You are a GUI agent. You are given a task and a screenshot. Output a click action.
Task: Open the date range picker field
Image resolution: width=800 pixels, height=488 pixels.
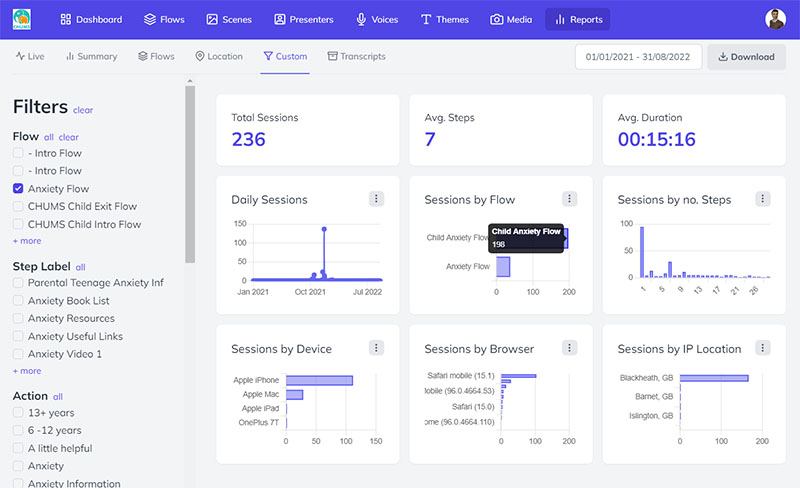[x=638, y=57]
